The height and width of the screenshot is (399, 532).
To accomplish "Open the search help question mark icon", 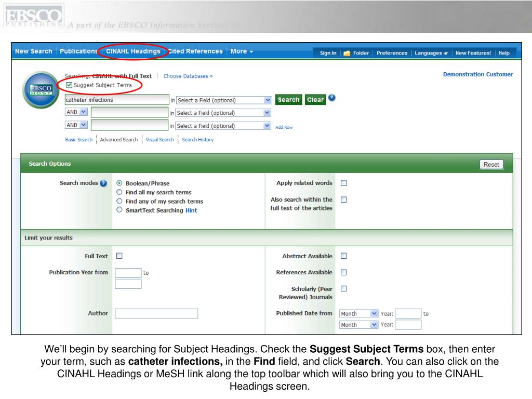I will click(332, 98).
